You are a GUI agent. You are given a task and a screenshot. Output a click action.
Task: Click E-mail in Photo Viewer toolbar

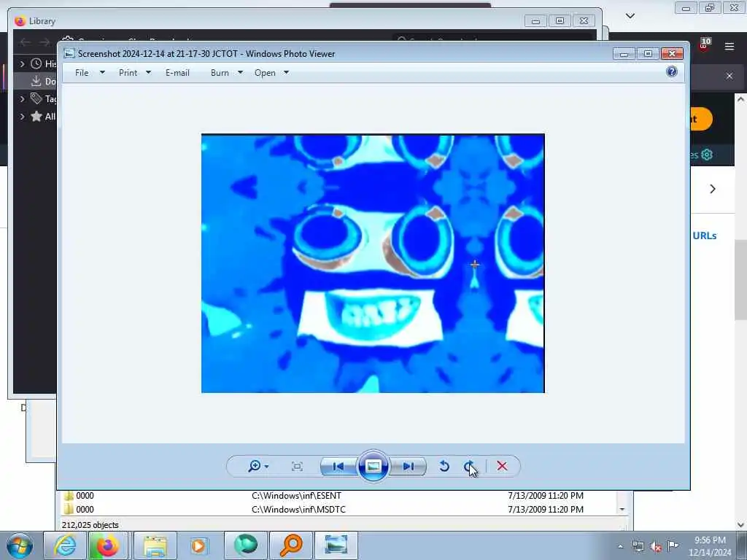coord(178,73)
